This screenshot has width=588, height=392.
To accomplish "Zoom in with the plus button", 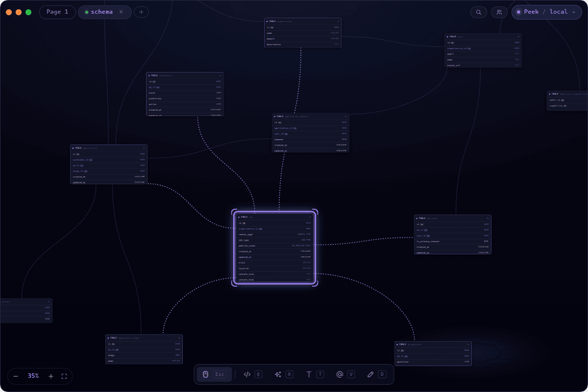I will 51,376.
